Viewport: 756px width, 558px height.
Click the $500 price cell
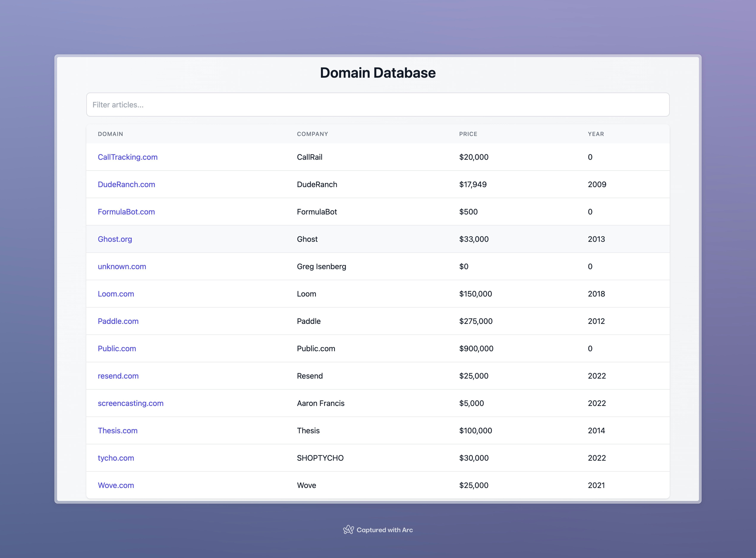coord(468,212)
